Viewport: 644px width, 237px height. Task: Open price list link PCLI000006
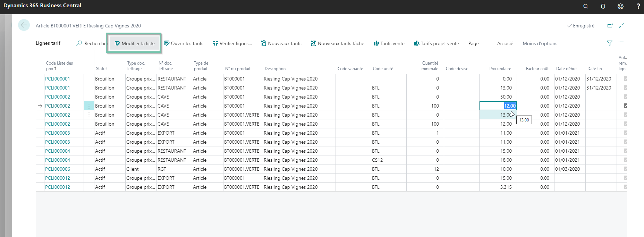(58, 169)
